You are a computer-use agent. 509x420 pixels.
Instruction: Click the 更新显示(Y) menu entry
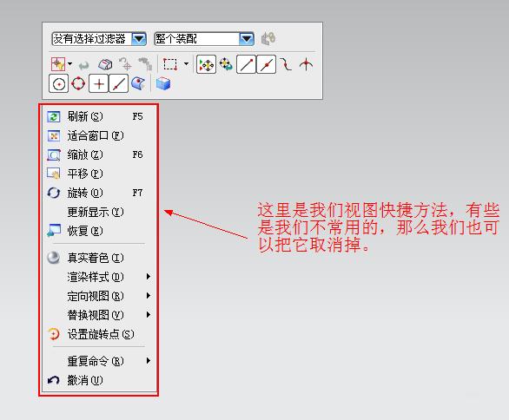(x=98, y=212)
